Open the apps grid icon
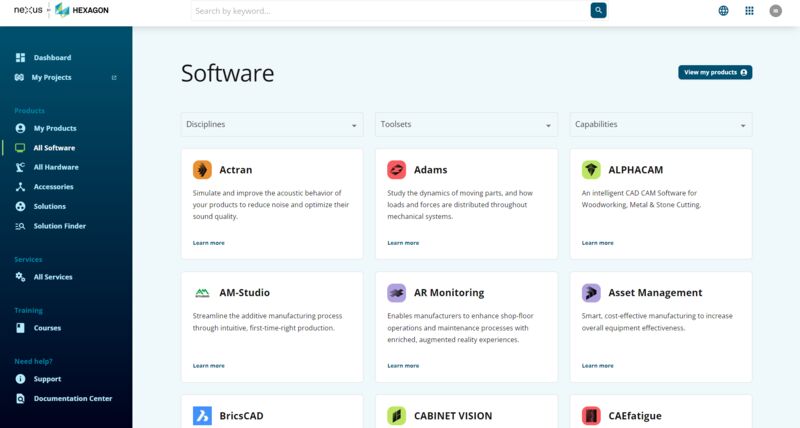The width and height of the screenshot is (800, 428). pyautogui.click(x=749, y=11)
